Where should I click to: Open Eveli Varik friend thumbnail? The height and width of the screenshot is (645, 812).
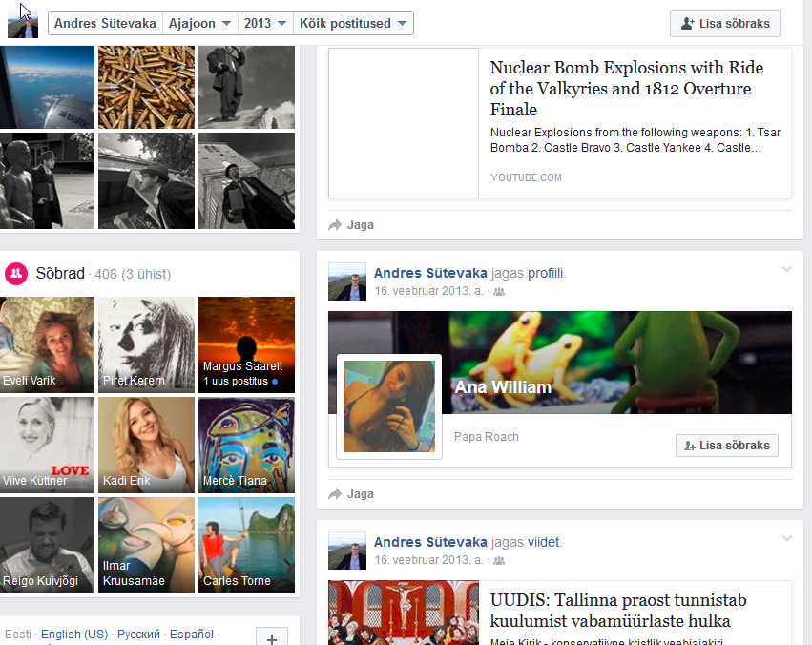47,344
